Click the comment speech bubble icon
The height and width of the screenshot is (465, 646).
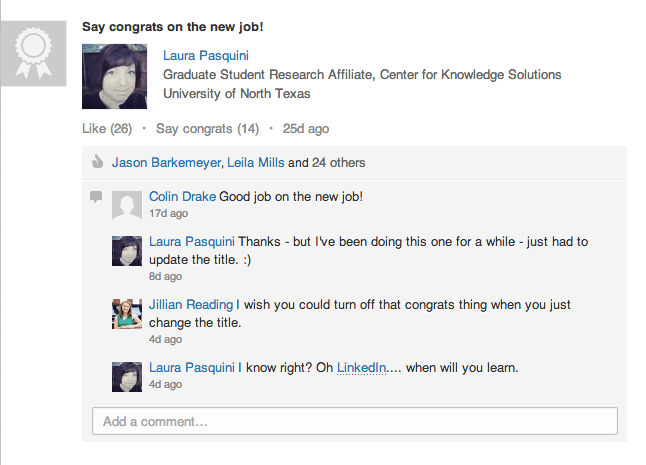96,196
